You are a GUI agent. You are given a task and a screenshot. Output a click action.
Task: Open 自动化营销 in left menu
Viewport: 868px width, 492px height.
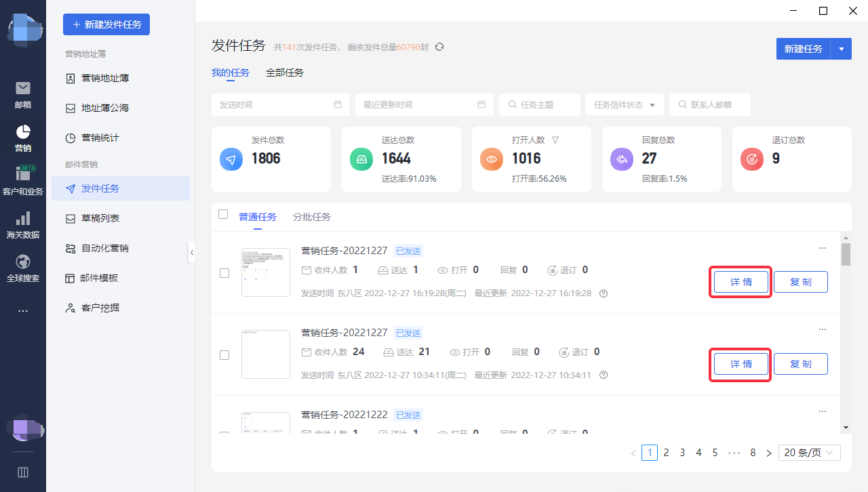coord(121,248)
